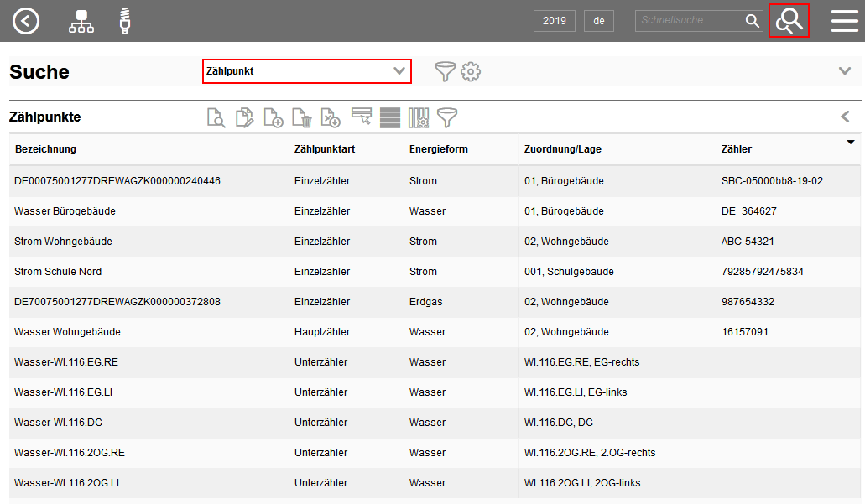Collapse the Suche panel chevron
865x504 pixels.
845,71
